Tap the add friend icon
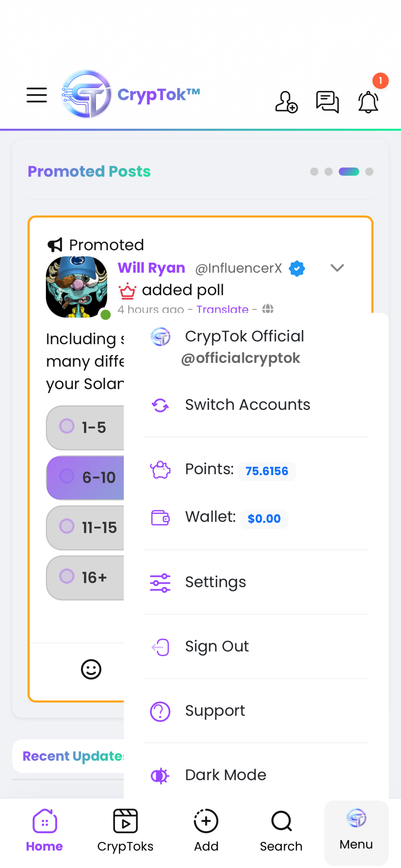Image resolution: width=401 pixels, height=868 pixels. pyautogui.click(x=286, y=102)
